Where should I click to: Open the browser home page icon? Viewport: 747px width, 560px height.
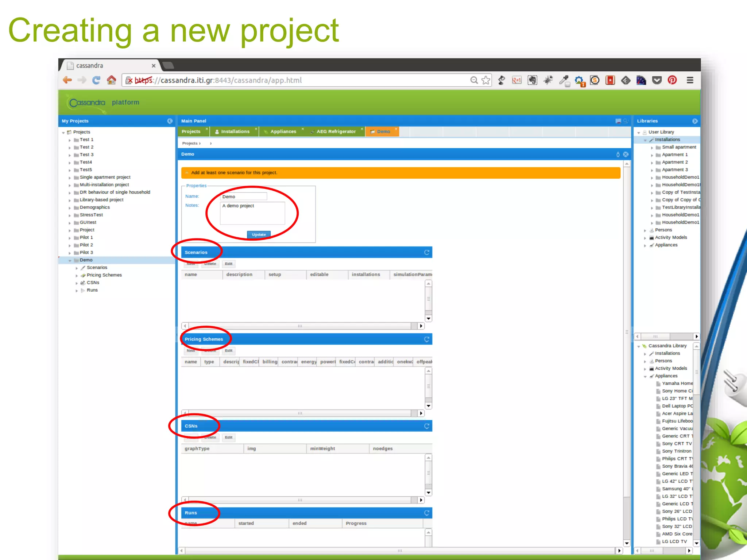coord(111,80)
